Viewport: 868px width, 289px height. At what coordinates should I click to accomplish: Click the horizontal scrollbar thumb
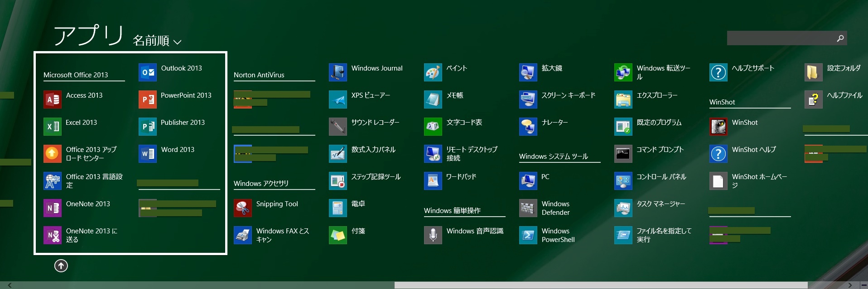point(601,285)
